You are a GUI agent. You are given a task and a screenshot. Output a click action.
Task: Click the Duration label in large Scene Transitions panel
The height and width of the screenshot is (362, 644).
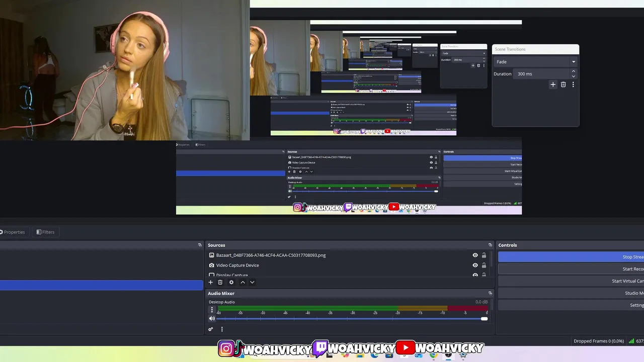[502, 74]
